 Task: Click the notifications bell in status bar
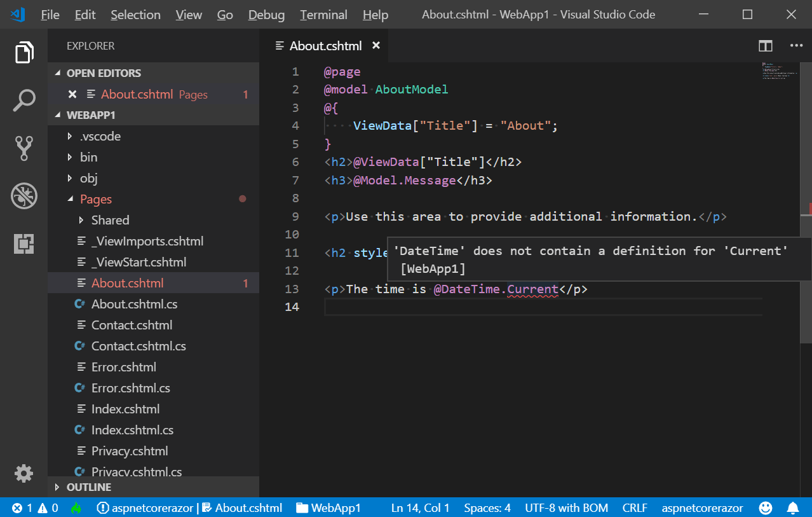point(793,508)
